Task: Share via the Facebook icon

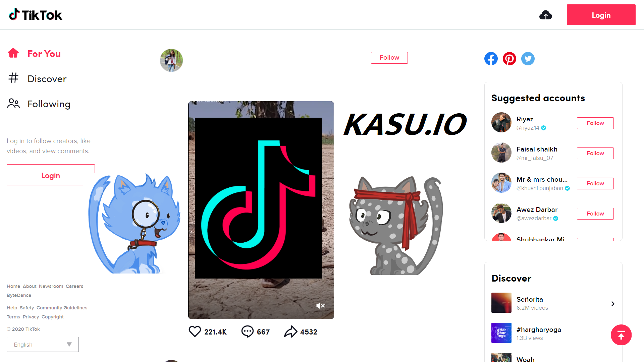Action: tap(491, 59)
